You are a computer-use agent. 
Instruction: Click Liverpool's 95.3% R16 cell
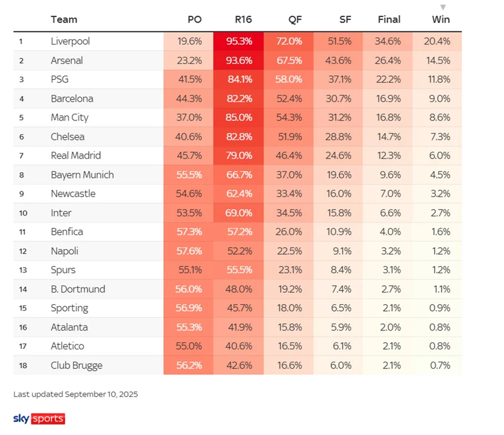(240, 41)
